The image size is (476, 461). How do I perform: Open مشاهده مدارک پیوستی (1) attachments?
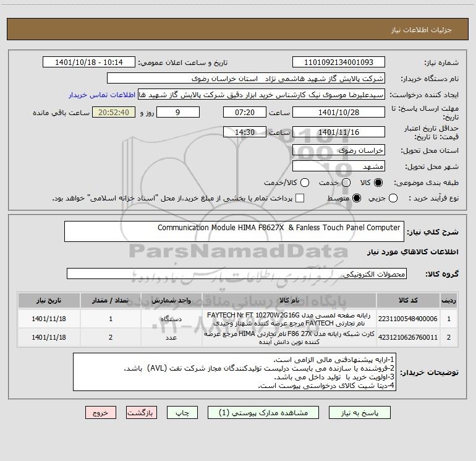point(263,413)
